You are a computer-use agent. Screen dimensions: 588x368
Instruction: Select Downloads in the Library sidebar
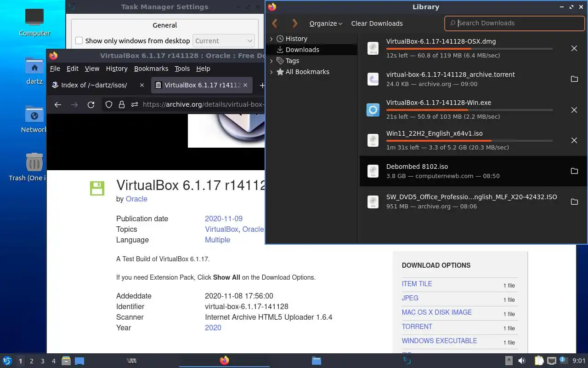pyautogui.click(x=311, y=50)
